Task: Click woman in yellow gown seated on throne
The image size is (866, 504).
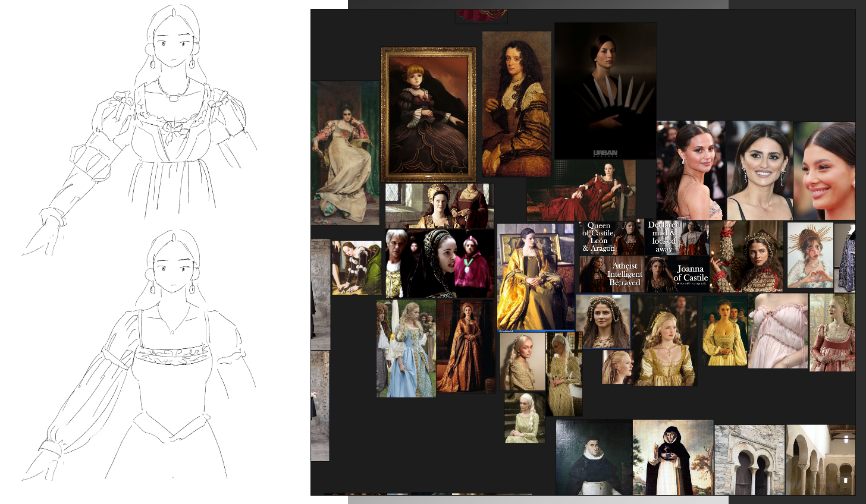Action: tap(536, 277)
